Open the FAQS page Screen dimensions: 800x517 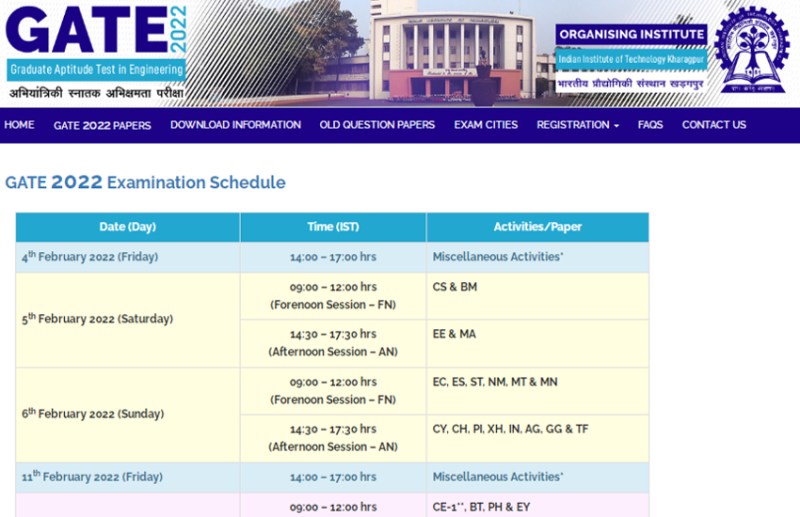point(650,125)
